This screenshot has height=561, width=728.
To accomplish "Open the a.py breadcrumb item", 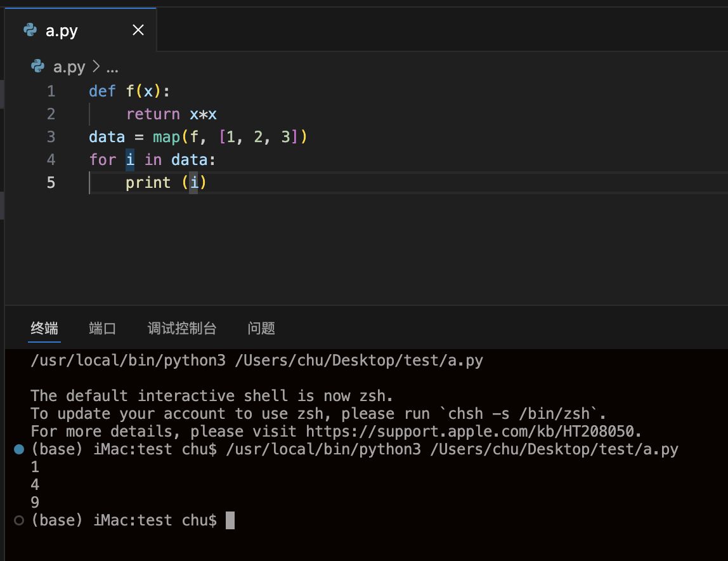I will [69, 67].
